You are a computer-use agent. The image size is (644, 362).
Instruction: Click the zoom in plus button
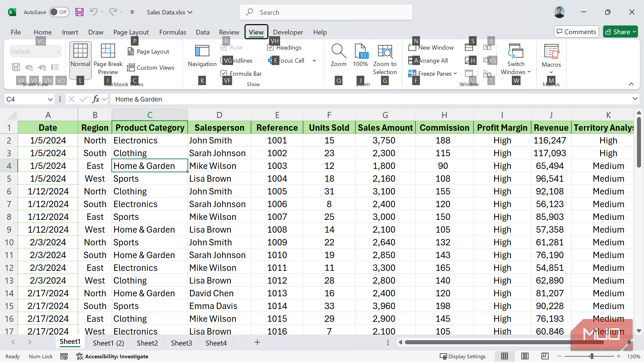click(619, 356)
